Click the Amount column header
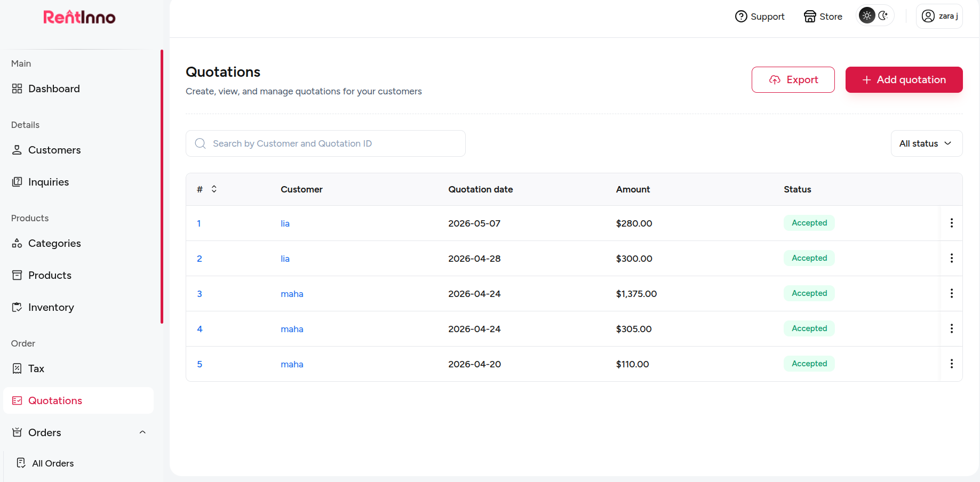Screen dimensions: 980x482 633,189
